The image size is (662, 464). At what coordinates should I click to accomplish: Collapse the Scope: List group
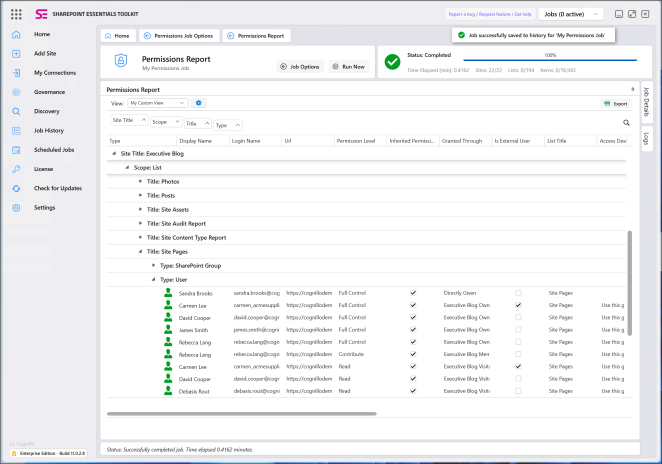[127, 168]
